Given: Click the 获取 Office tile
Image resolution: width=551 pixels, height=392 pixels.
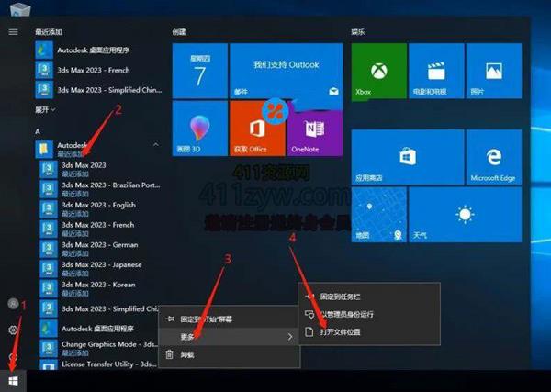Looking at the screenshot, I should click(256, 129).
